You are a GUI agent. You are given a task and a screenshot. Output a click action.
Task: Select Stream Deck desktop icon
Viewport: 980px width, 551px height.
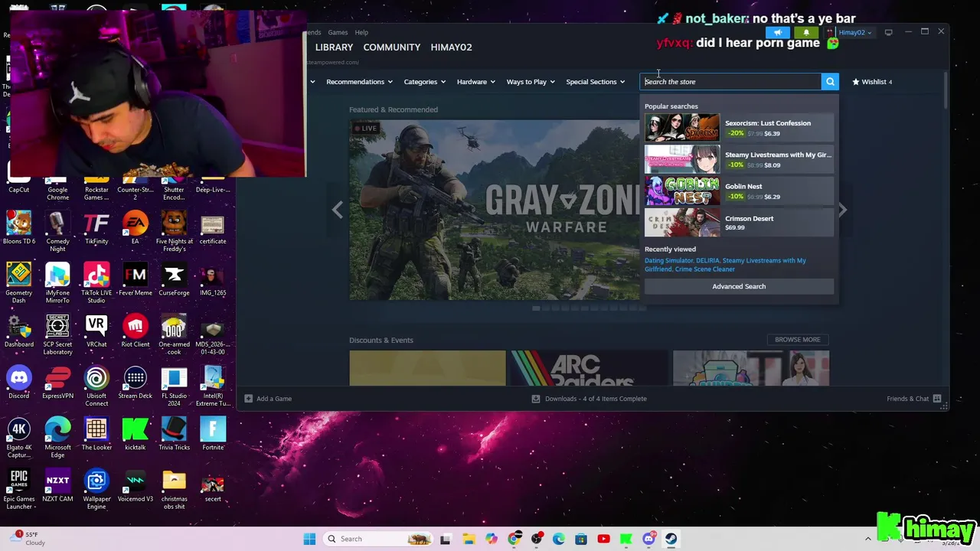(x=136, y=383)
